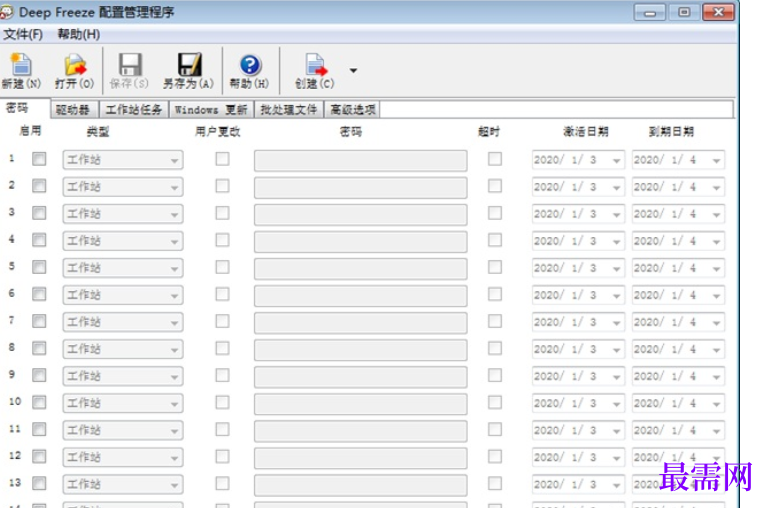Minimize the Deep Freeze window
Screen dimensions: 771x508
[650, 12]
